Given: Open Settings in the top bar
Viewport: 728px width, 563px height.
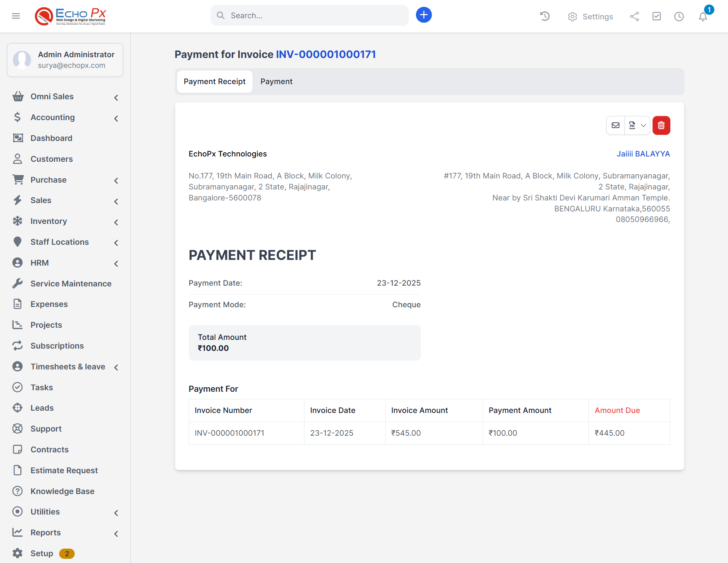Looking at the screenshot, I should click(590, 17).
